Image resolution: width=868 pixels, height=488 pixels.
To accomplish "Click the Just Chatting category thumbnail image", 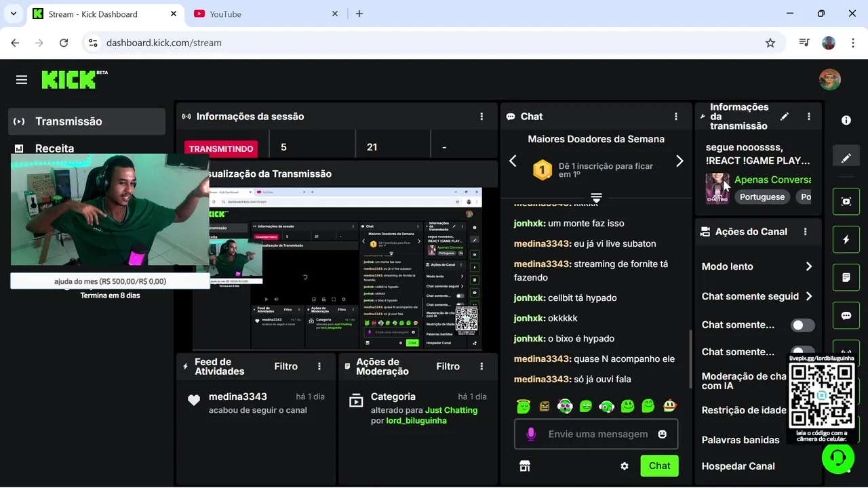I will [717, 188].
